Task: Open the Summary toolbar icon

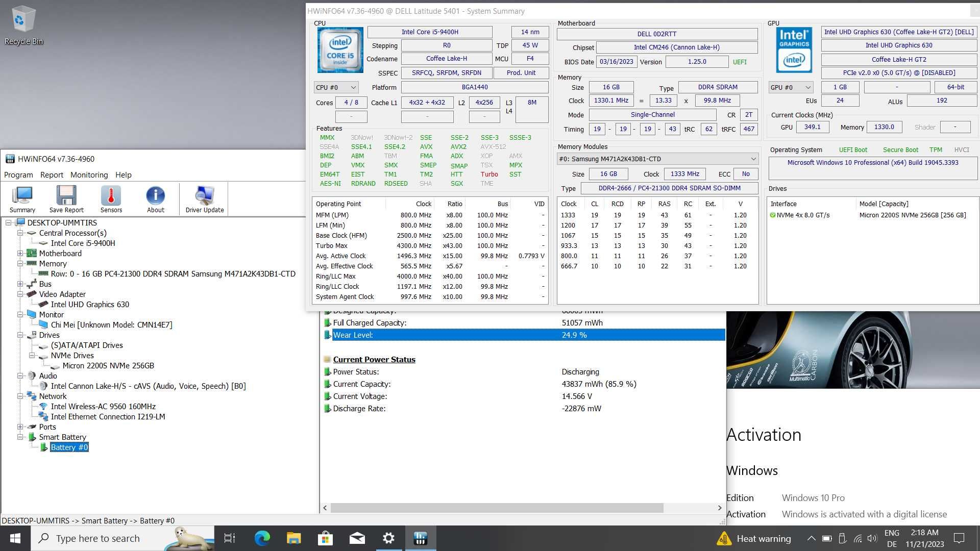Action: pyautogui.click(x=22, y=199)
